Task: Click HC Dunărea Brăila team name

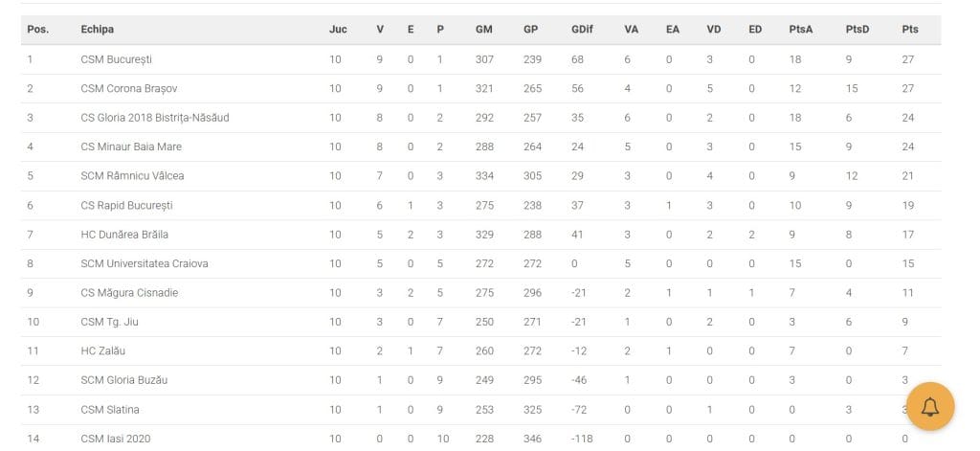Action: (x=124, y=235)
